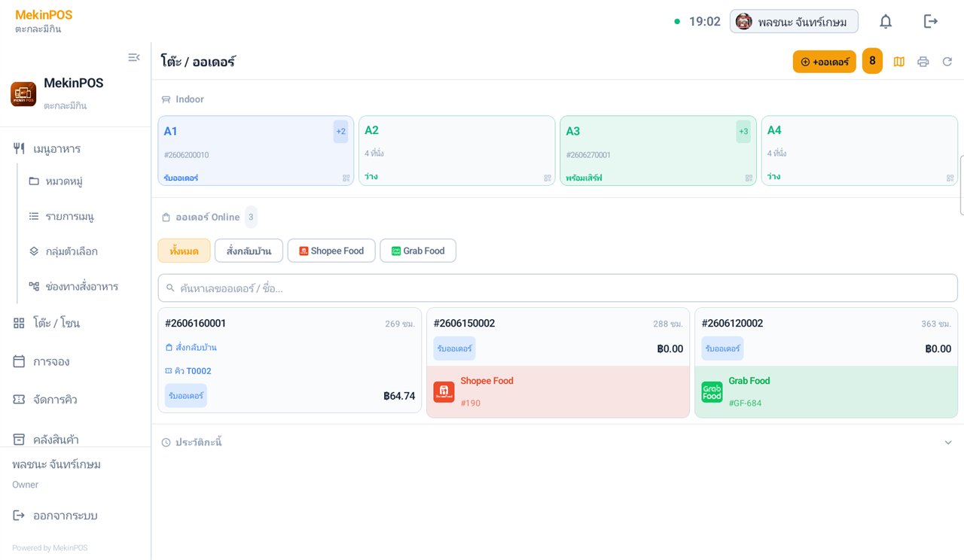Refresh the tables and orders list
This screenshot has width=964, height=560.
tap(947, 62)
